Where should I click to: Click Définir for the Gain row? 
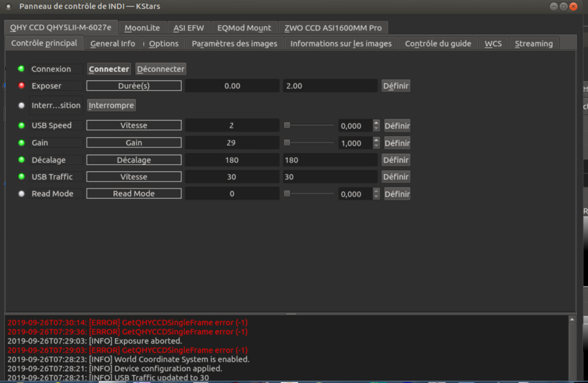click(x=397, y=143)
